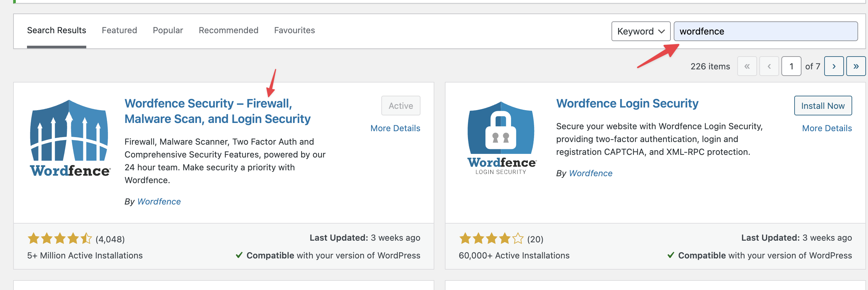
Task: Click the plugin search field containing wordfence
Action: [x=766, y=31]
